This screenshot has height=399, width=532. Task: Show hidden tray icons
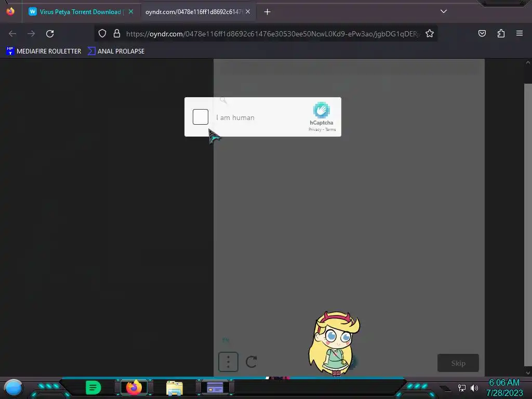click(445, 388)
